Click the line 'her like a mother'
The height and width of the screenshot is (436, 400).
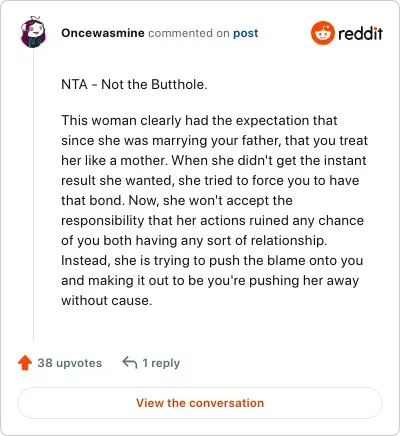[214, 161]
